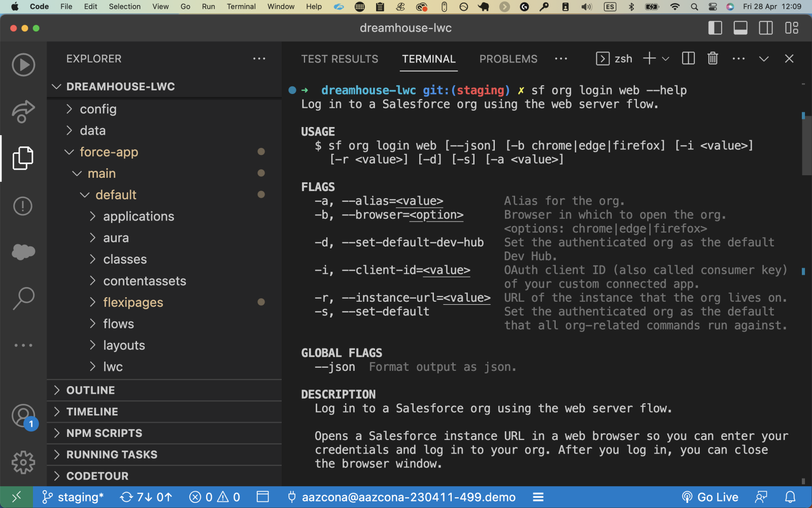Toggle the bottom panel visibility
Viewport: 812px width, 508px height.
pyautogui.click(x=740, y=28)
